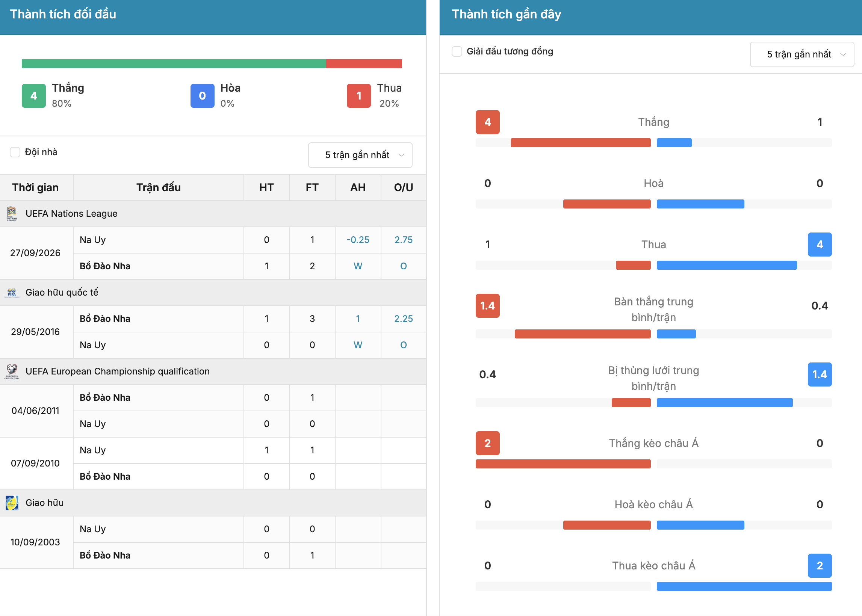
Task: Click the FIFA logo beside Giao hữu quốc tế
Action: pos(12,293)
